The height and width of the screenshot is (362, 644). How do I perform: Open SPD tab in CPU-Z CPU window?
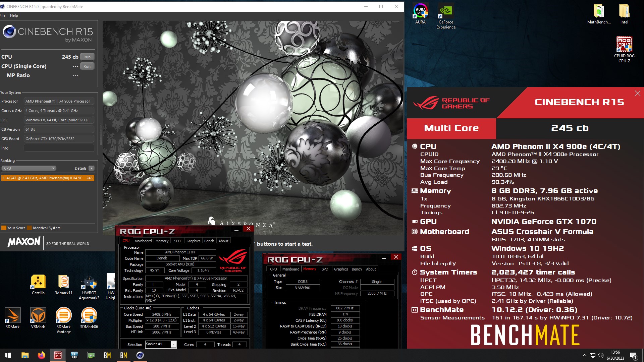177,241
